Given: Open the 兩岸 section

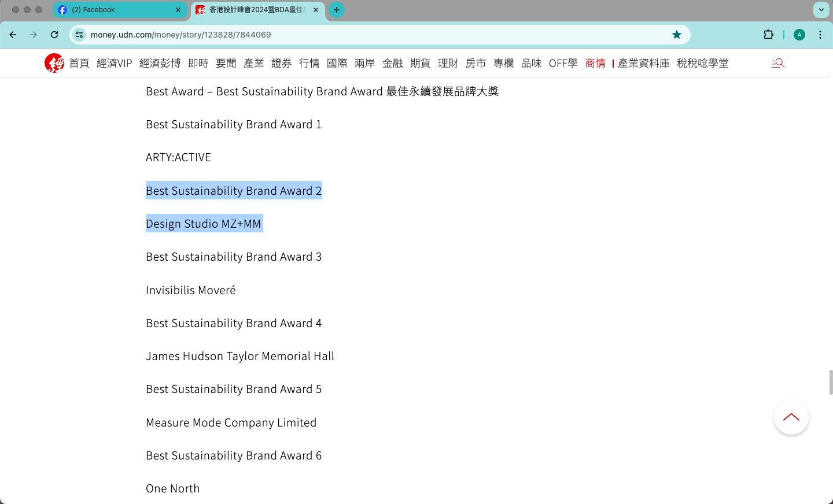Looking at the screenshot, I should click(365, 63).
